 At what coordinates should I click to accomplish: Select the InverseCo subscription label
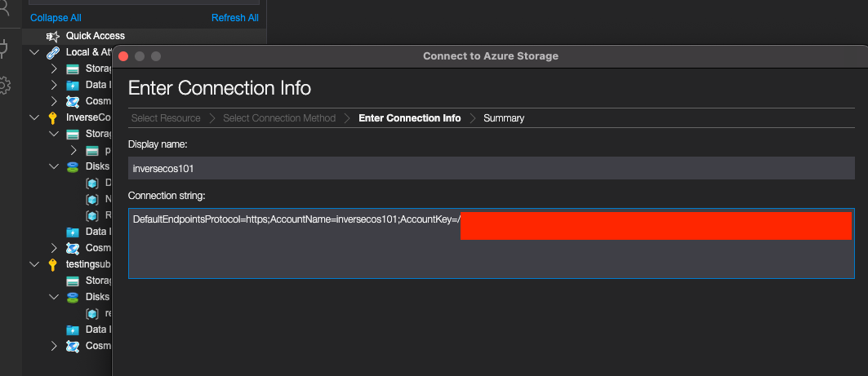pos(89,117)
